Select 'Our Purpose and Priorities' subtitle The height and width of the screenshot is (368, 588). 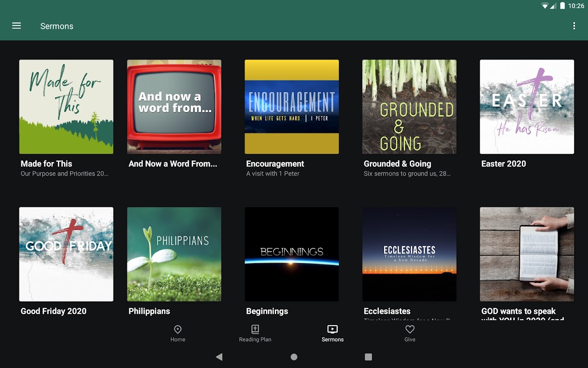coord(64,174)
